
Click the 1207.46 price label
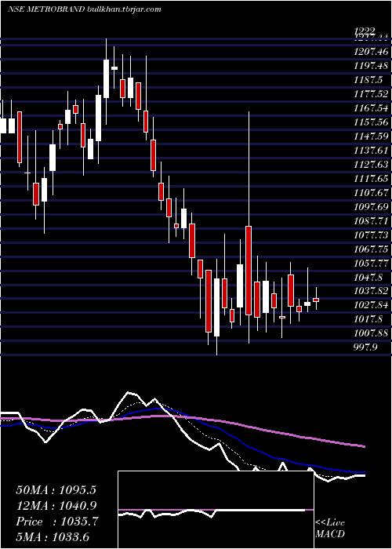tap(372, 52)
